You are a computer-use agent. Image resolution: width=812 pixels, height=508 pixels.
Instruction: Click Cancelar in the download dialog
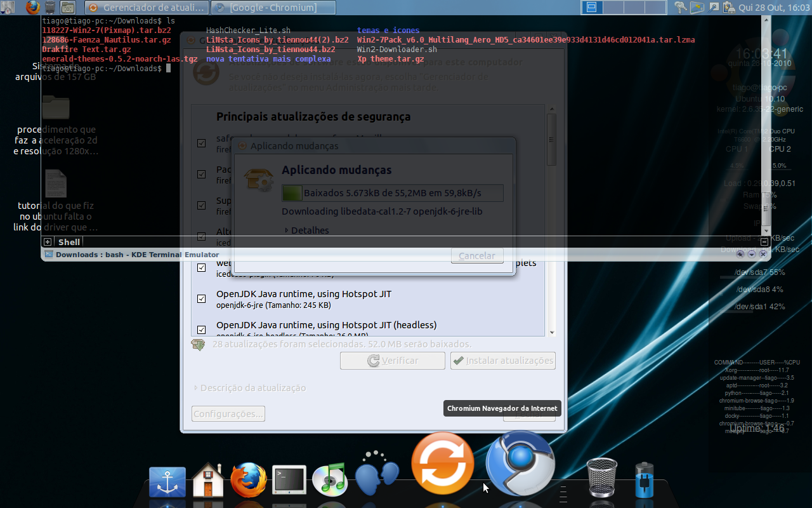[477, 256]
